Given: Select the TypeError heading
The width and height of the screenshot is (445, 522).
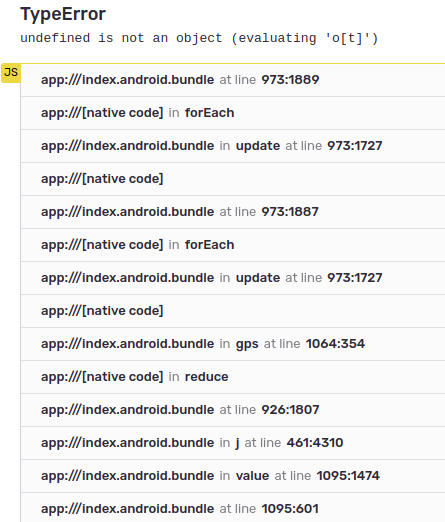Looking at the screenshot, I should click(x=63, y=14).
